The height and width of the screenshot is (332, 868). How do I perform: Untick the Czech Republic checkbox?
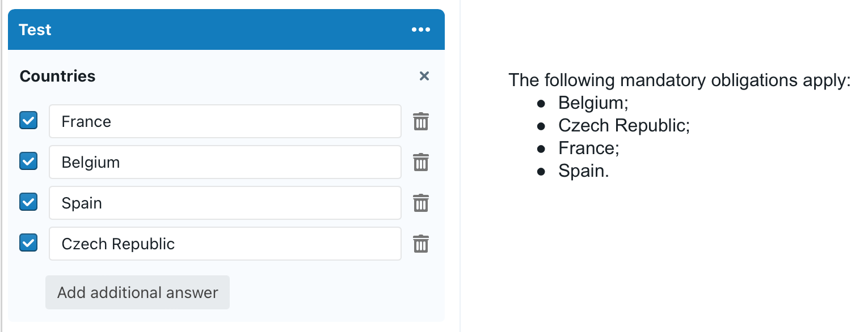(28, 243)
